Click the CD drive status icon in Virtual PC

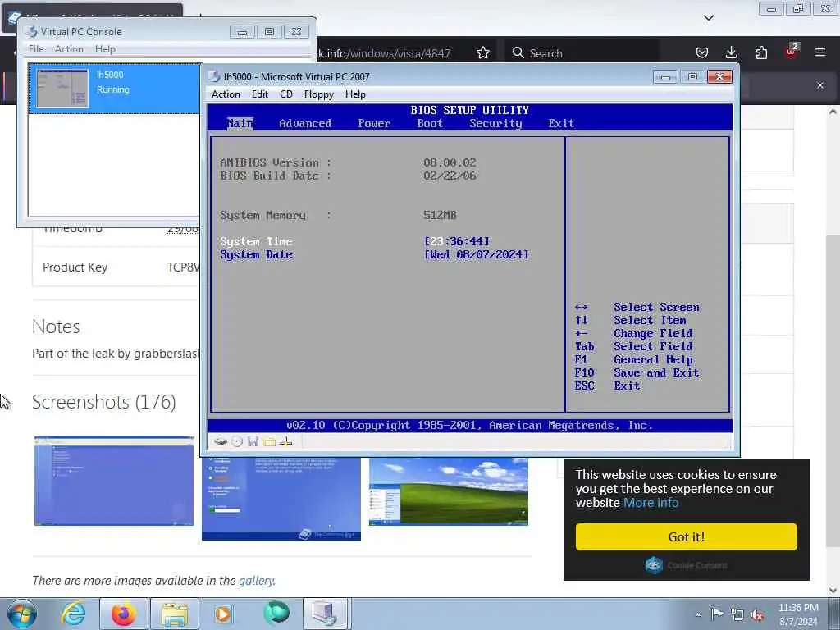237,441
